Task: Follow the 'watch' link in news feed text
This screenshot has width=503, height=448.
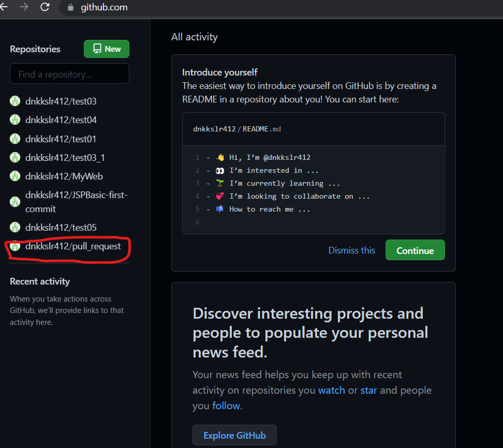Action: (331, 390)
